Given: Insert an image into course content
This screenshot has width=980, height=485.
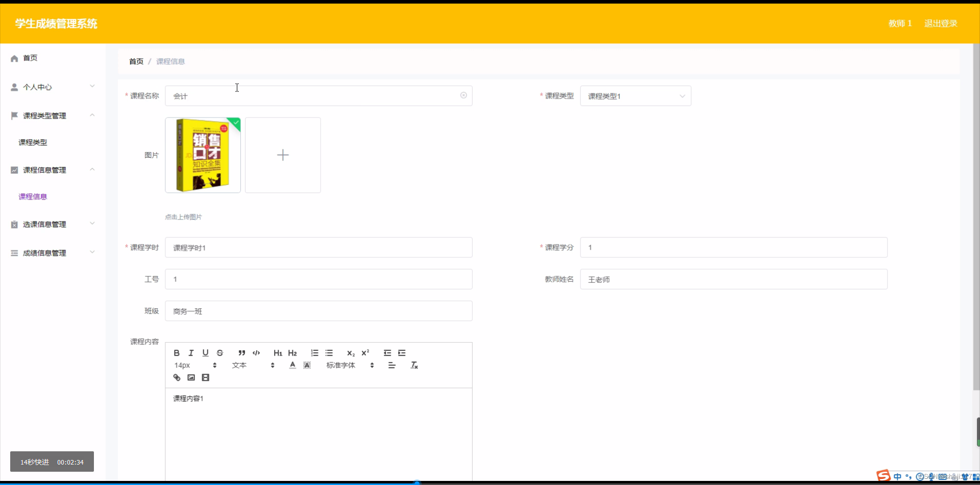Looking at the screenshot, I should [191, 377].
